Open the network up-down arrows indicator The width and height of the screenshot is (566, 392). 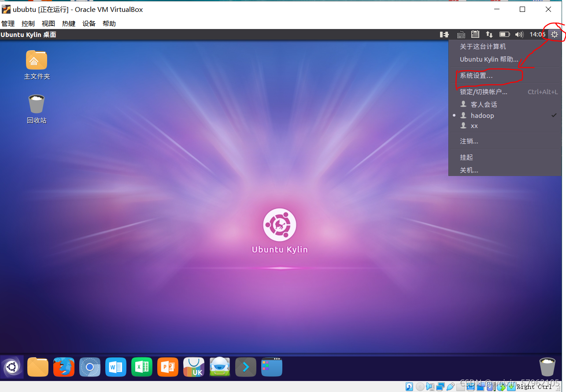tap(489, 34)
